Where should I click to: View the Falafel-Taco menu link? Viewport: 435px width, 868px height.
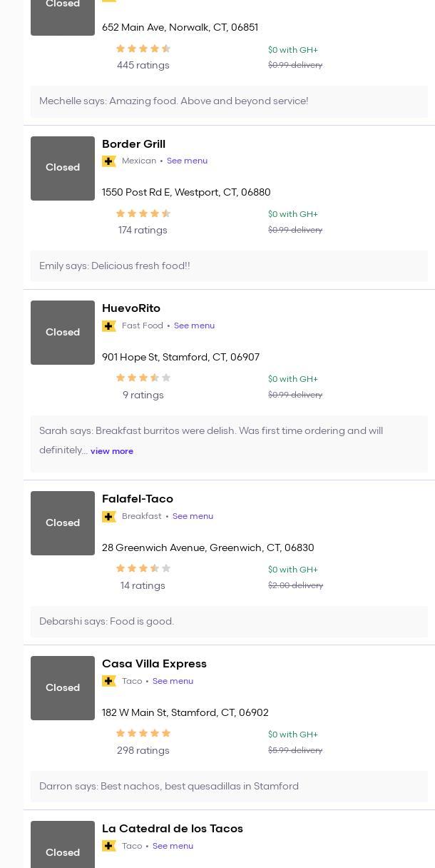193,517
